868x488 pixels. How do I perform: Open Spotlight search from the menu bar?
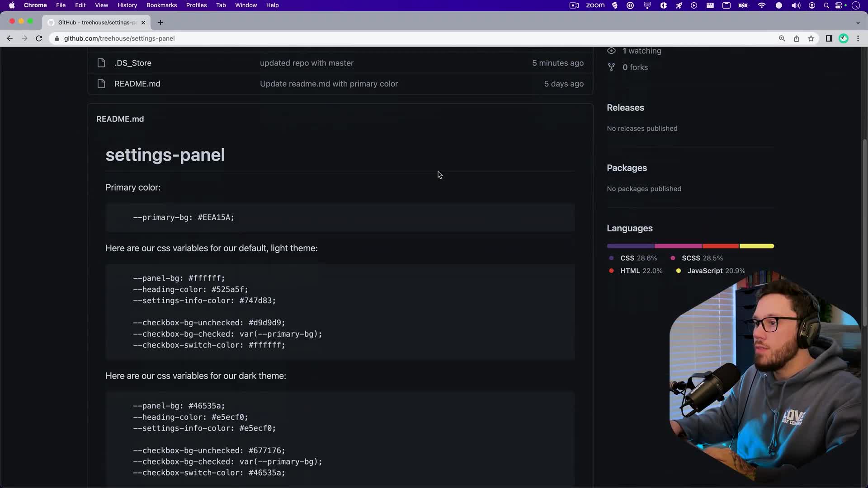[x=826, y=5]
